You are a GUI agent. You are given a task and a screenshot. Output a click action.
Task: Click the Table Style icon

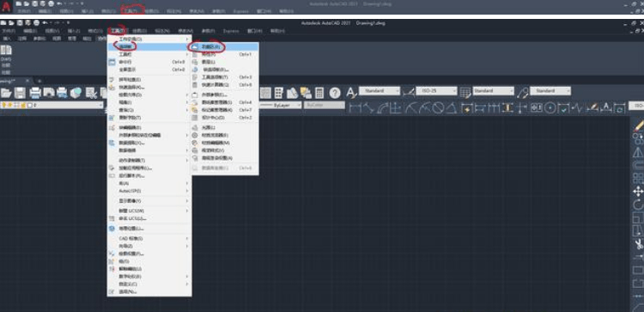[x=465, y=93]
